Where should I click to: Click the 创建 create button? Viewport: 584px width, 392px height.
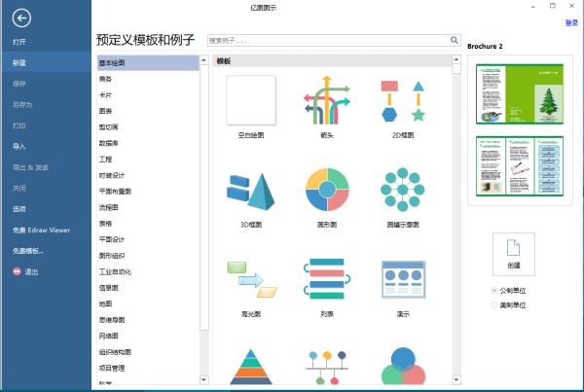tap(514, 251)
